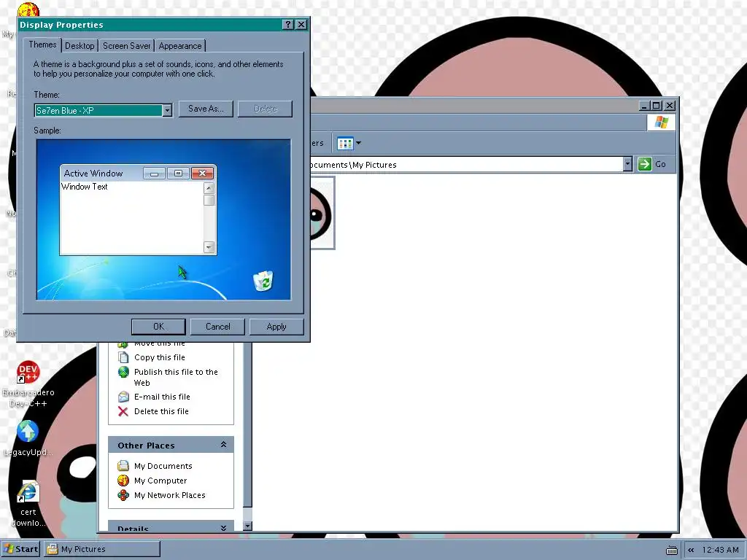Image resolution: width=747 pixels, height=560 pixels.
Task: Apply the selected theme
Action: click(276, 327)
